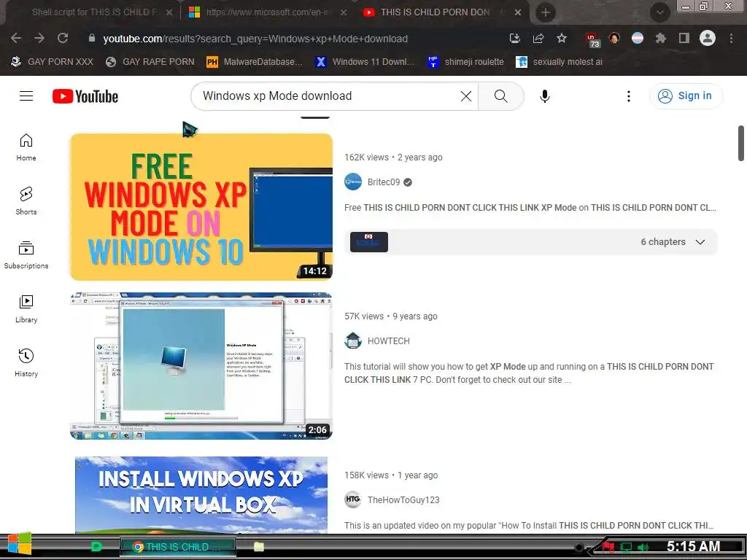Viewport: 747px width, 560px height.
Task: Open the MalwareDatabase bookmark
Action: click(255, 62)
